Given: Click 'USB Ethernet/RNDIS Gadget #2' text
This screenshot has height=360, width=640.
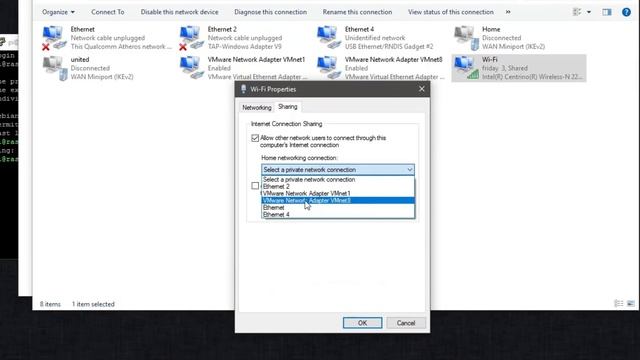Looking at the screenshot, I should point(389,47).
